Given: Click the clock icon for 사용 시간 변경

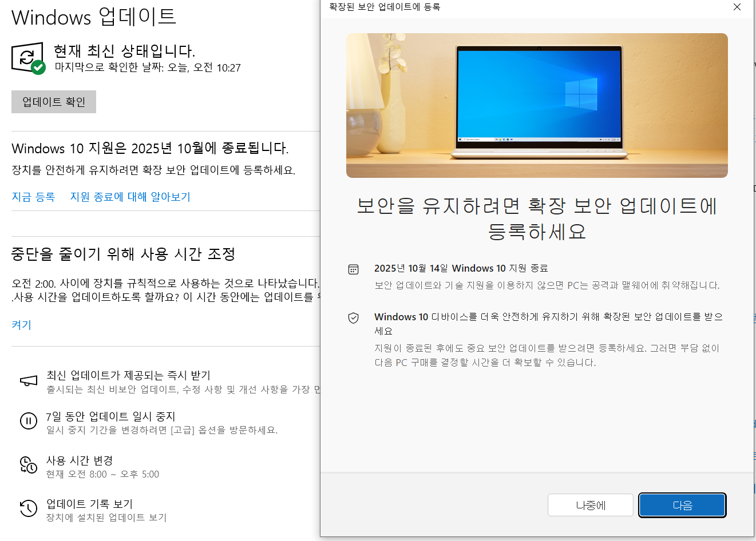Looking at the screenshot, I should pyautogui.click(x=29, y=465).
